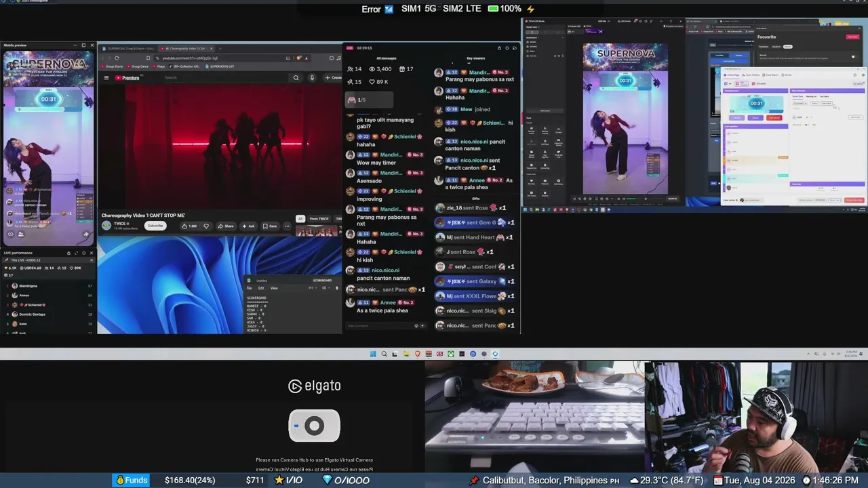This screenshot has height=488, width=868.
Task: Dislike the Choreography video
Action: tap(206, 226)
